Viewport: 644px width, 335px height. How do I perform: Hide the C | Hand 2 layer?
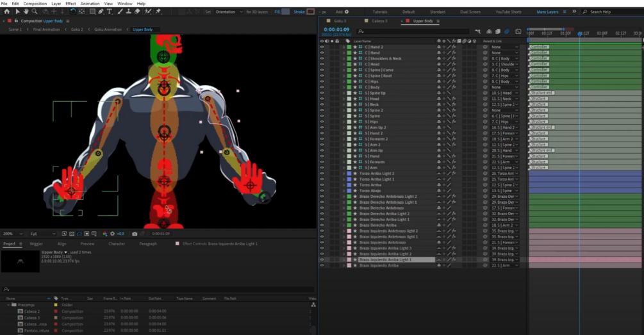(x=322, y=47)
